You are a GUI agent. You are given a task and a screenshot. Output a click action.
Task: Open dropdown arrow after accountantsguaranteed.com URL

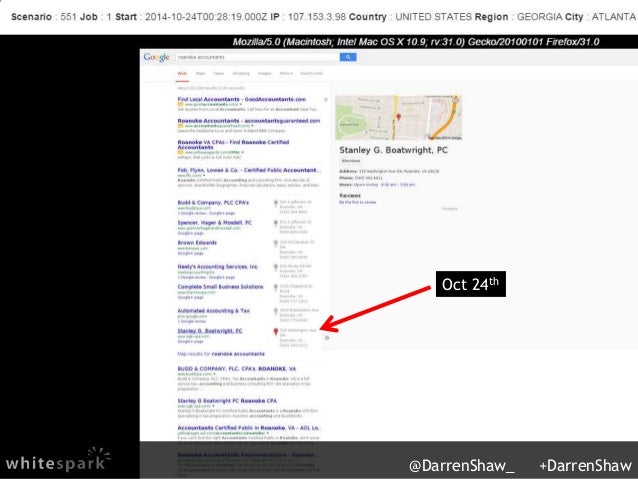point(253,126)
